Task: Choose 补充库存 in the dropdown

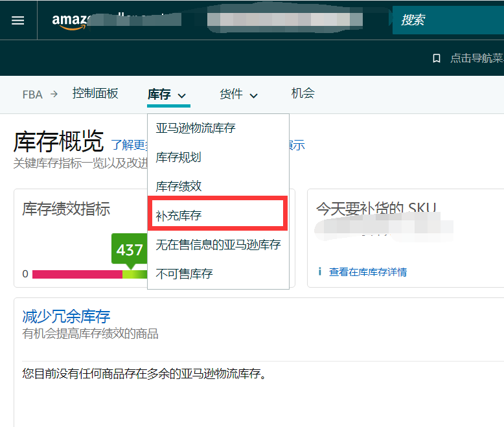Action: pos(218,215)
